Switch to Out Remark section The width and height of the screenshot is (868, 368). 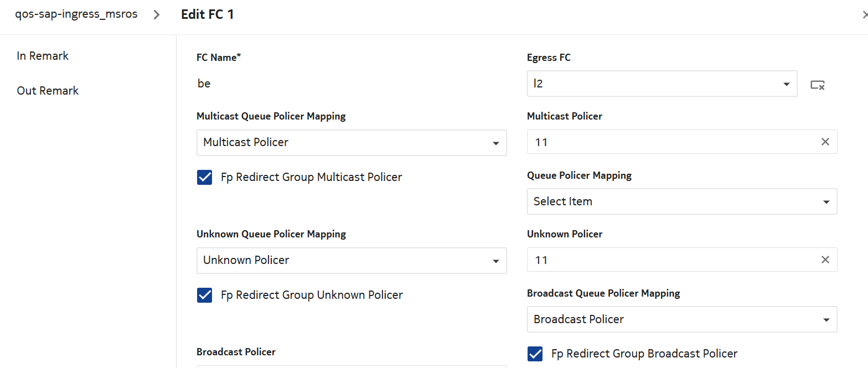(48, 91)
